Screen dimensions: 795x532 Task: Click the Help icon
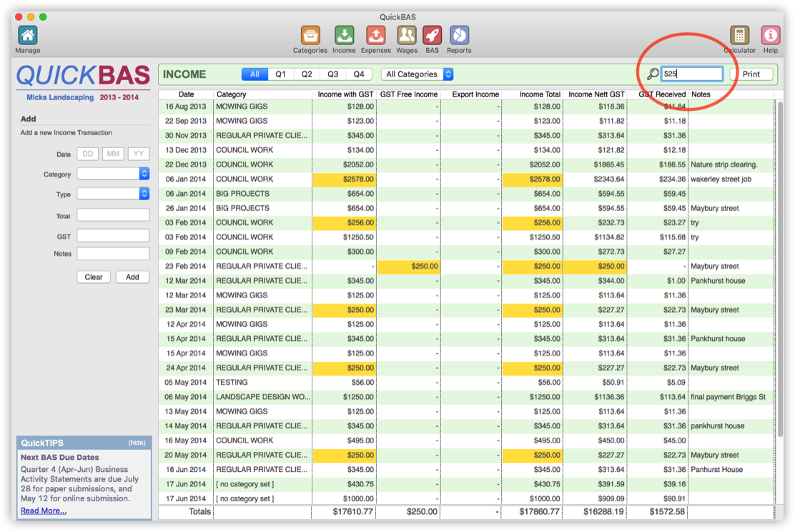point(770,34)
